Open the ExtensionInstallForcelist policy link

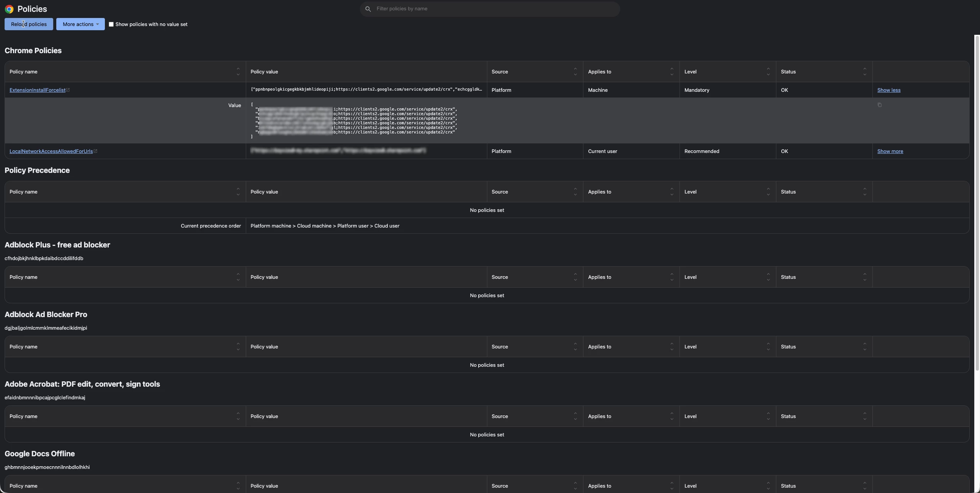coord(37,90)
